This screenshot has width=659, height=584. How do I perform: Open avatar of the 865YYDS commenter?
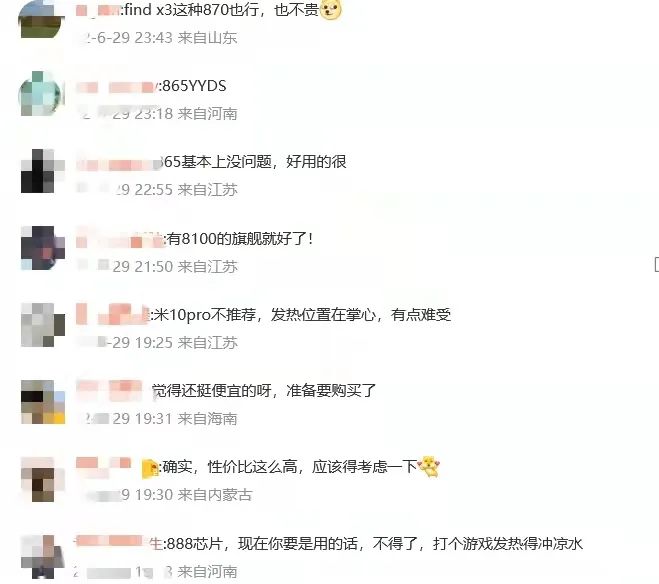click(42, 93)
